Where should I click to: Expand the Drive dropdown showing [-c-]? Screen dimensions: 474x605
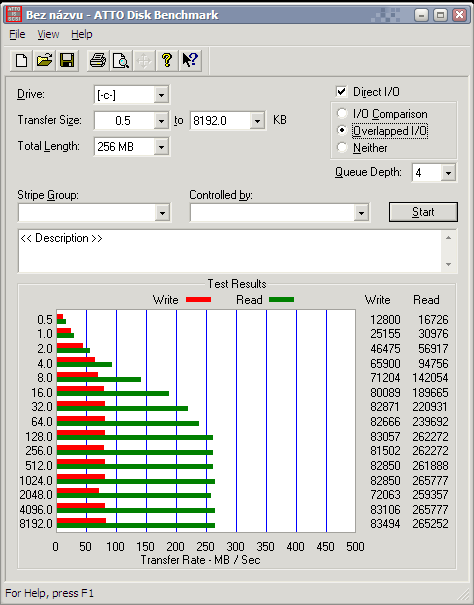161,95
